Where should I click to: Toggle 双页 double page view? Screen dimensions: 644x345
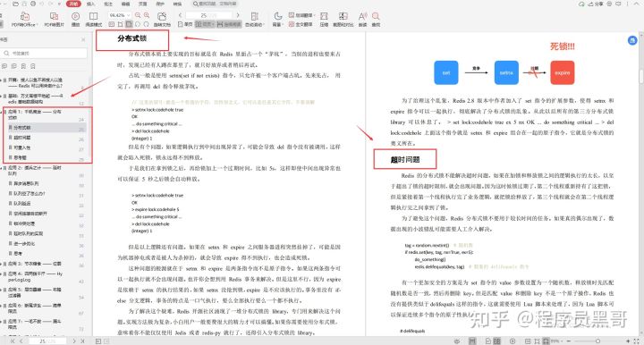(x=205, y=25)
